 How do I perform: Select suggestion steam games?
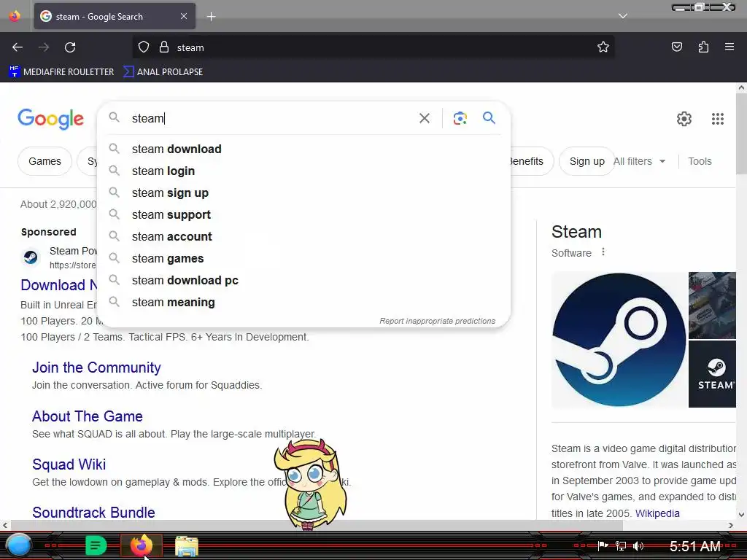coord(304,259)
